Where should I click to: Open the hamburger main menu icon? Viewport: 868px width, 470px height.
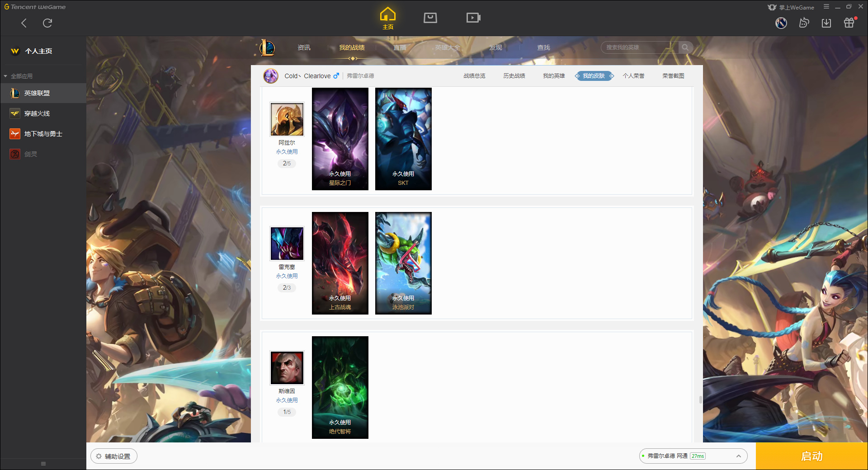coord(826,7)
